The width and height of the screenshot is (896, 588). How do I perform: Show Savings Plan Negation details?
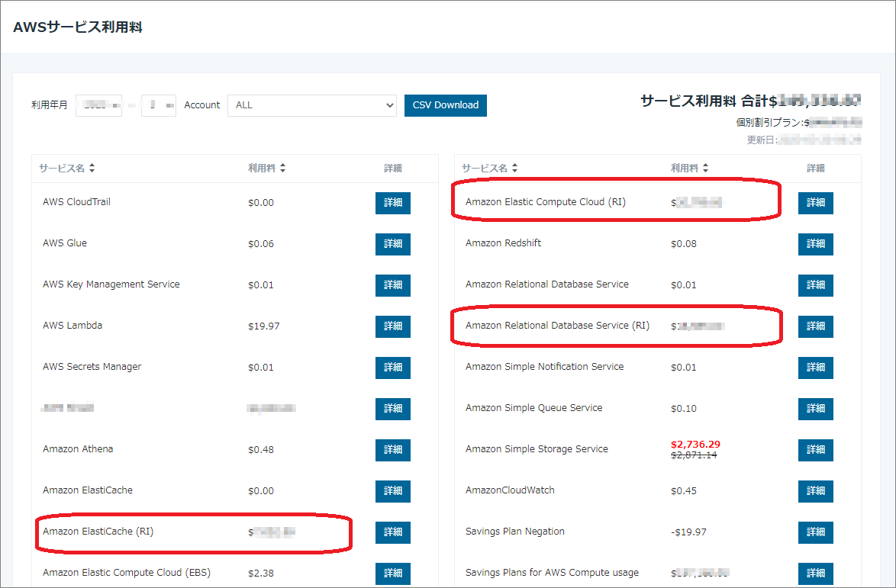815,532
